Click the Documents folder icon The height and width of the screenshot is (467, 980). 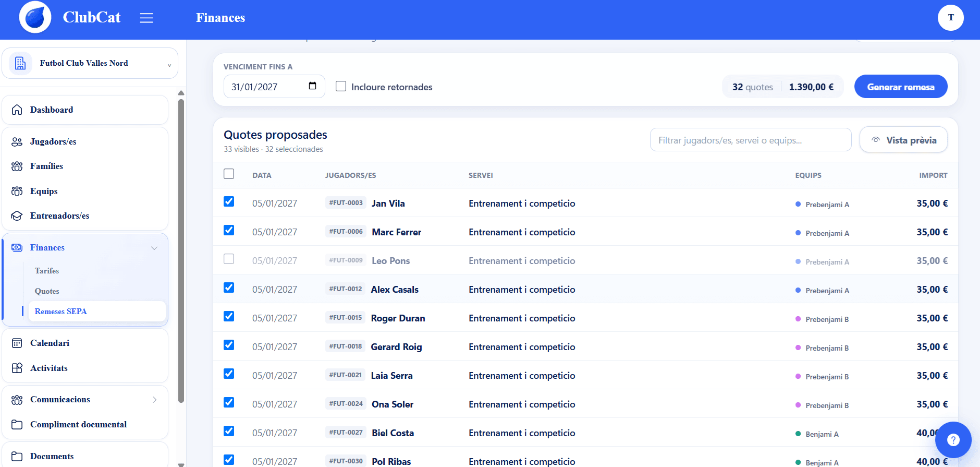tap(17, 456)
